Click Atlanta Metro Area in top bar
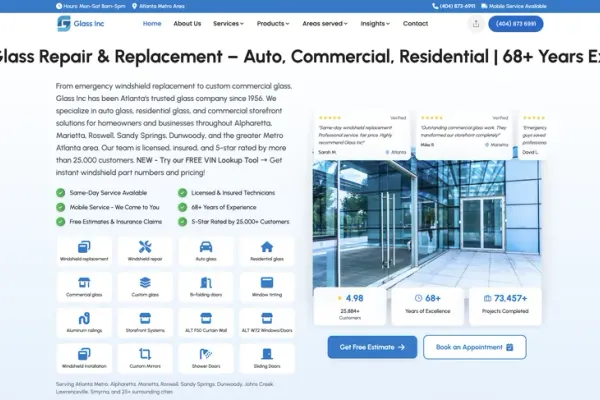 [161, 6]
